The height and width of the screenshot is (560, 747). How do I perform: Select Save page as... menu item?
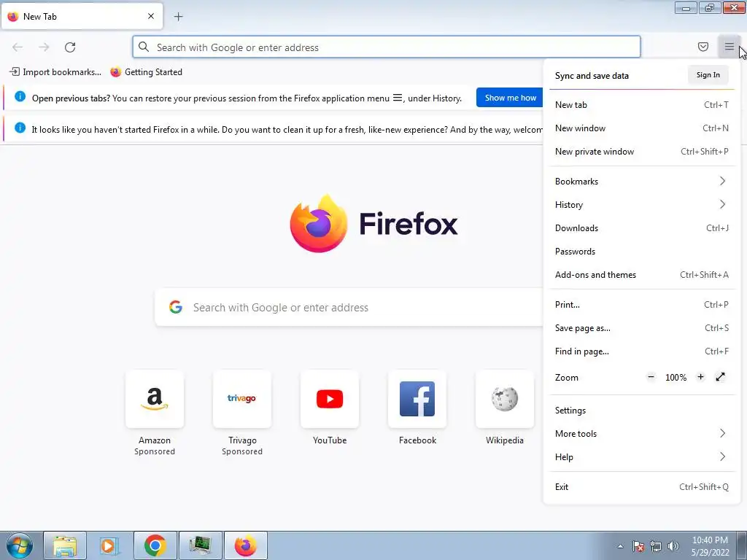click(x=642, y=328)
